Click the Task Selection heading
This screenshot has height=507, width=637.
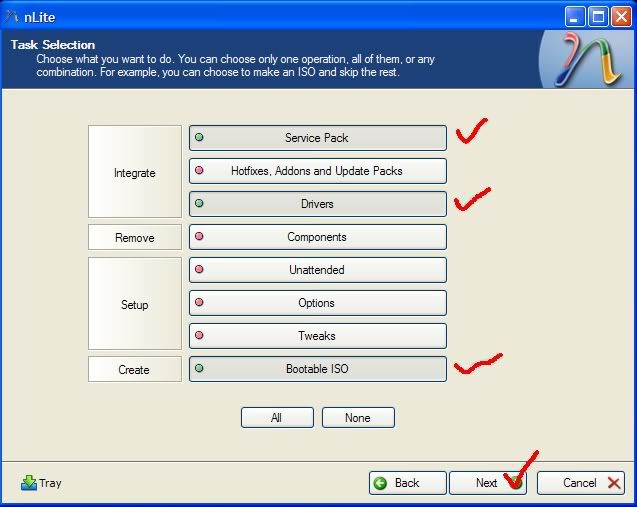pos(53,44)
